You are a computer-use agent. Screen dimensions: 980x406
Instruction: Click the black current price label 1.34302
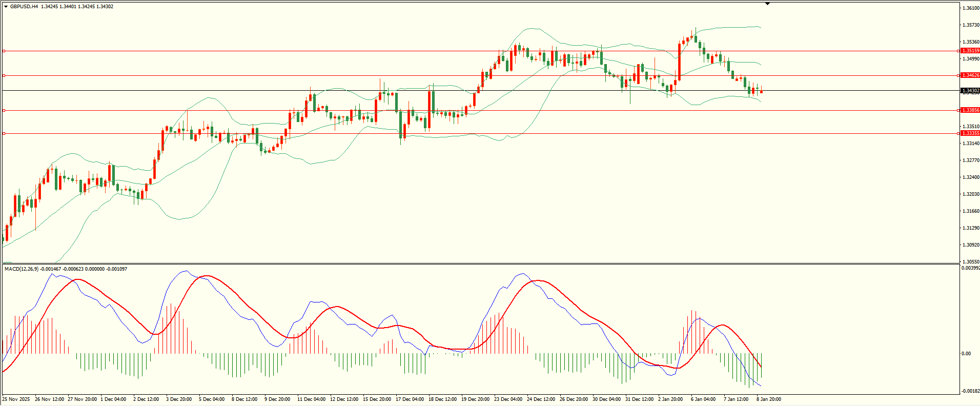pos(970,91)
